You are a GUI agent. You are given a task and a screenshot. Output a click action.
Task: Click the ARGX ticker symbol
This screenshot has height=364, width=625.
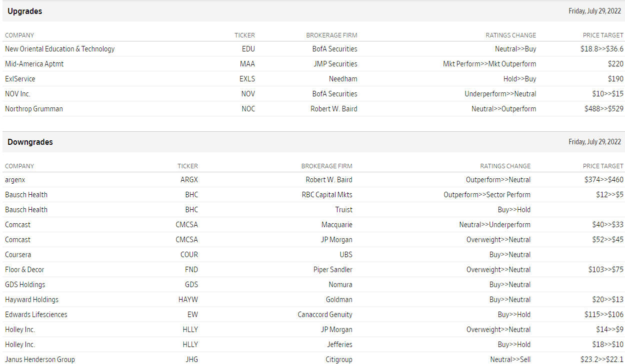[189, 180]
